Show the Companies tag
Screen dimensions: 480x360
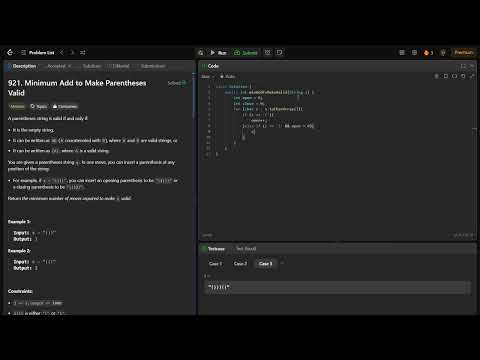tap(65, 106)
